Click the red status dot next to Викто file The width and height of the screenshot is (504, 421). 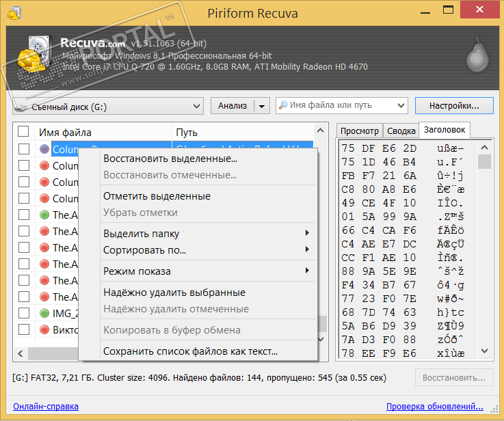pos(44,329)
